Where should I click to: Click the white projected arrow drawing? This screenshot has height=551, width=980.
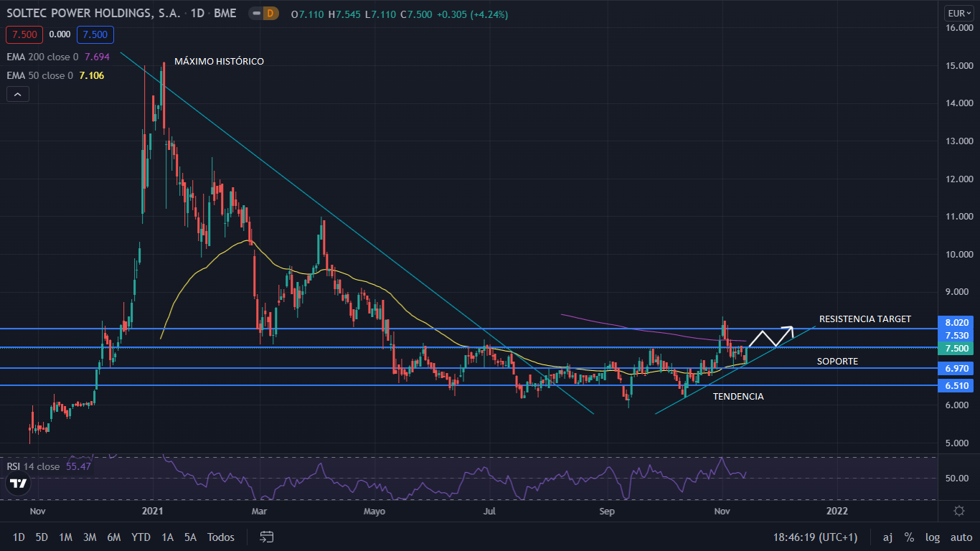tap(771, 336)
